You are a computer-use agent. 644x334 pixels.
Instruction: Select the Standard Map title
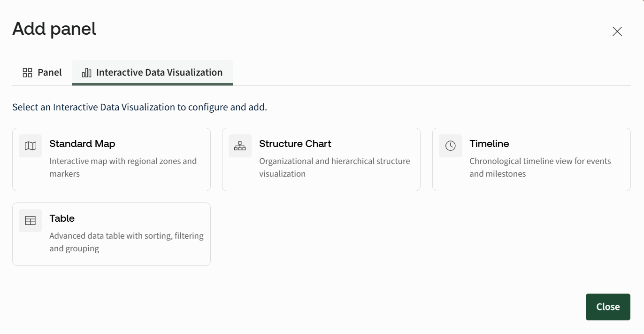coord(82,144)
